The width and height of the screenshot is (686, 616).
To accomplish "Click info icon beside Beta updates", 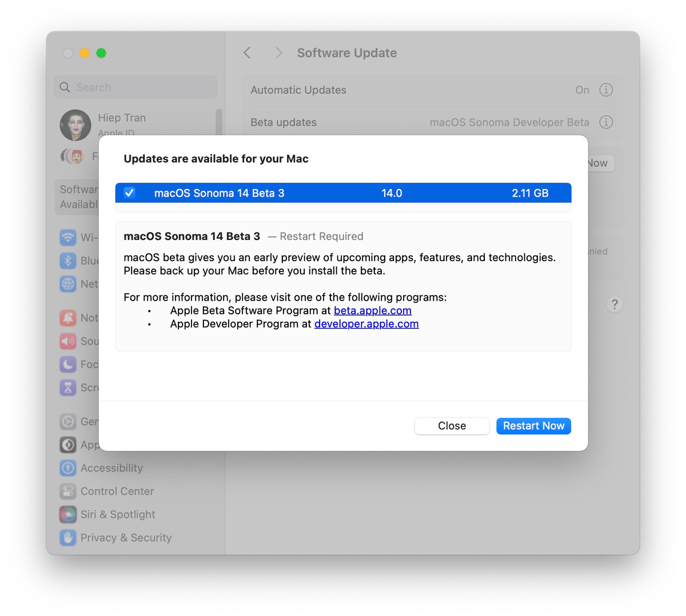I will 606,122.
